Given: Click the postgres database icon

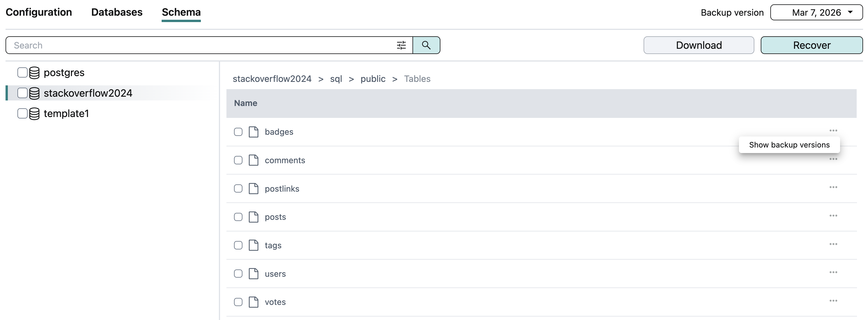Looking at the screenshot, I should click(x=34, y=73).
